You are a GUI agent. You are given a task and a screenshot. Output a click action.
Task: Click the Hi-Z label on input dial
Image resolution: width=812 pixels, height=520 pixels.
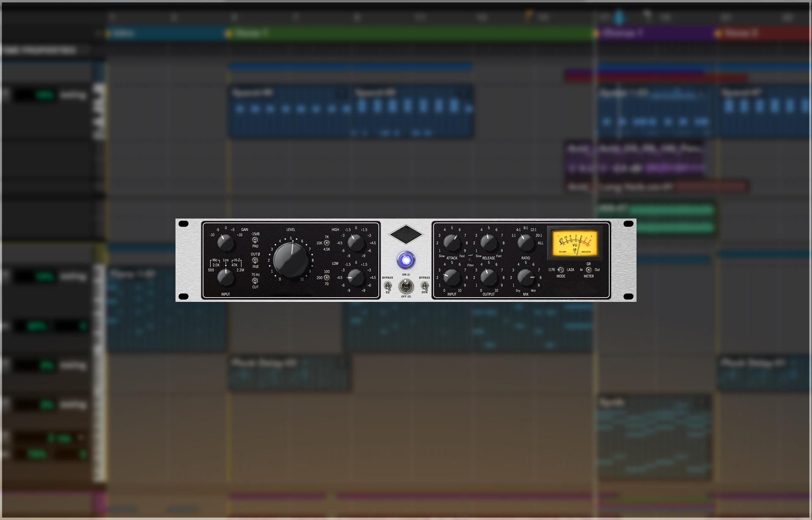[236, 260]
